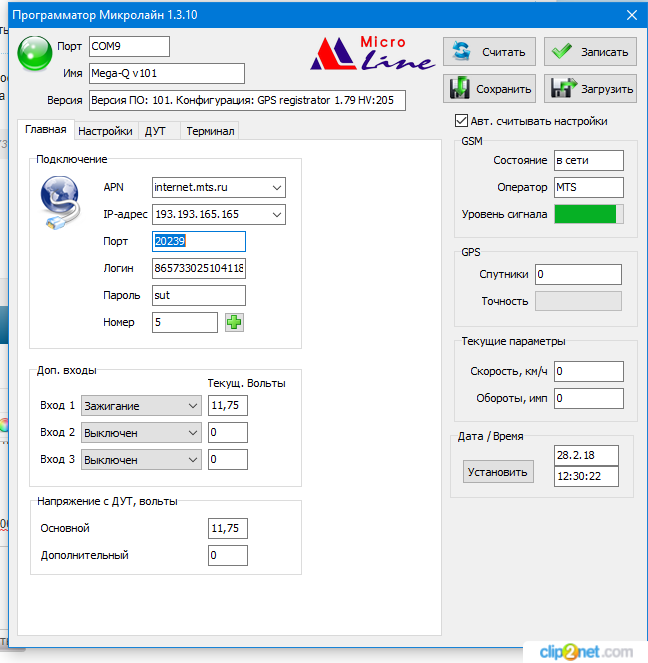
Task: Expand the APN dropdown list
Action: tap(276, 187)
